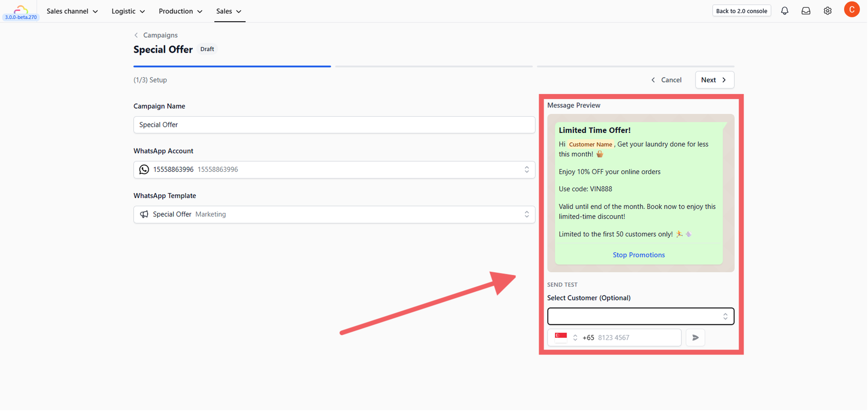This screenshot has height=411, width=868.
Task: Click the orange user avatar C
Action: pos(852,9)
